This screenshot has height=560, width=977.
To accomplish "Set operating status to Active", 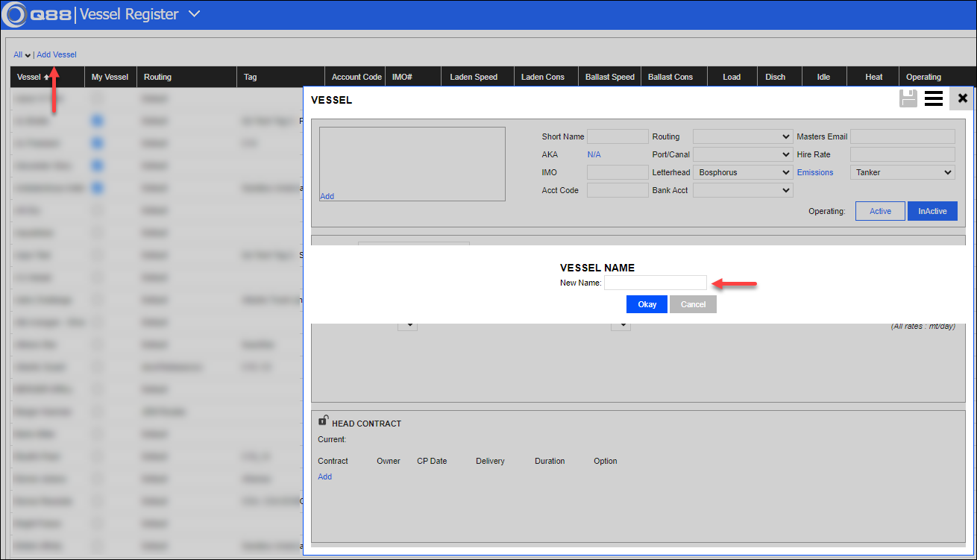I will (x=880, y=211).
